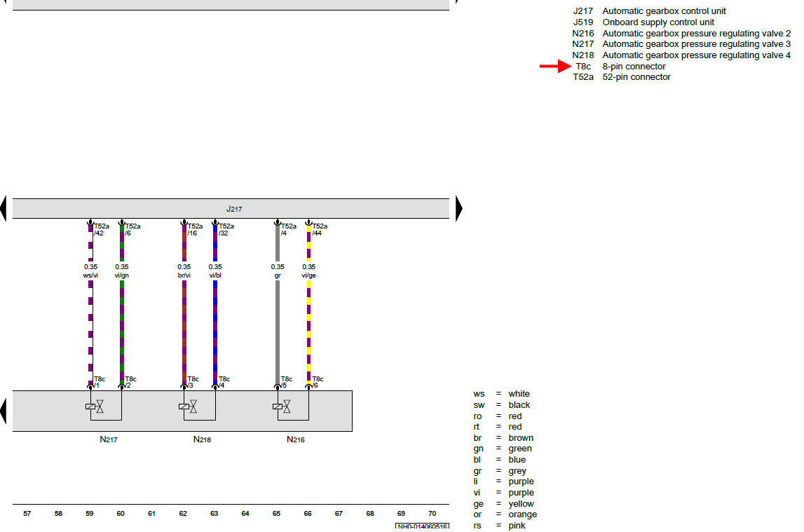Click the '52-pin connector' legend text
Screen dimensions: 804x532
click(x=636, y=77)
